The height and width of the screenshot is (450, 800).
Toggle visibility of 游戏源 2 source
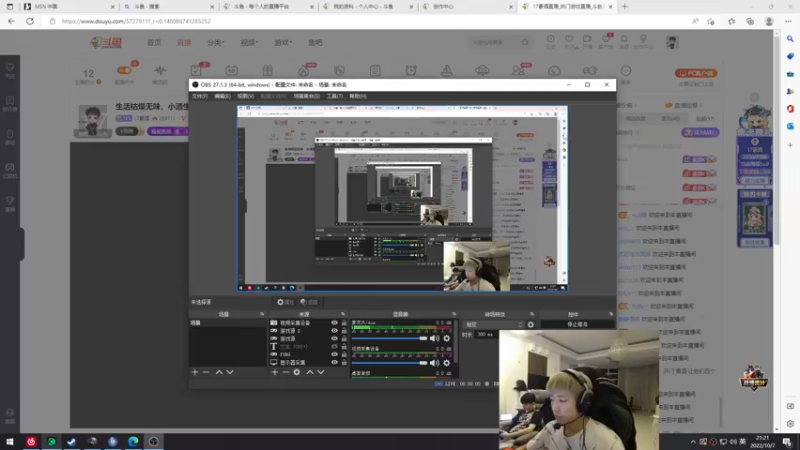coord(334,331)
